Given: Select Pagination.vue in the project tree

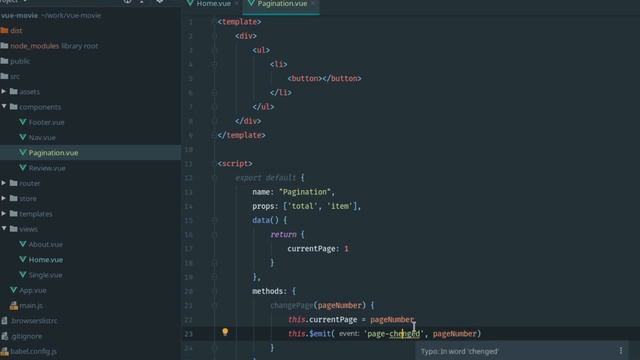Looking at the screenshot, I should 53,153.
